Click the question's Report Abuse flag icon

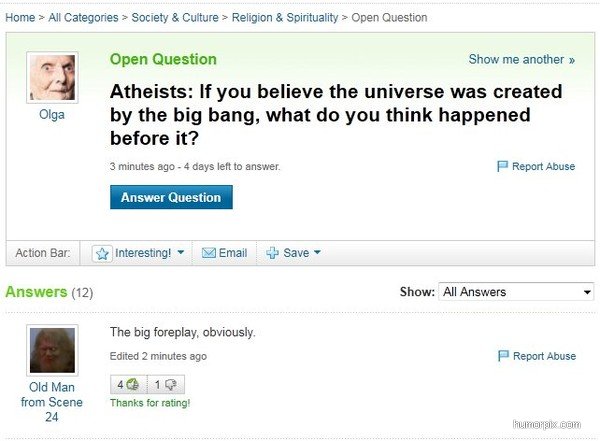(502, 166)
